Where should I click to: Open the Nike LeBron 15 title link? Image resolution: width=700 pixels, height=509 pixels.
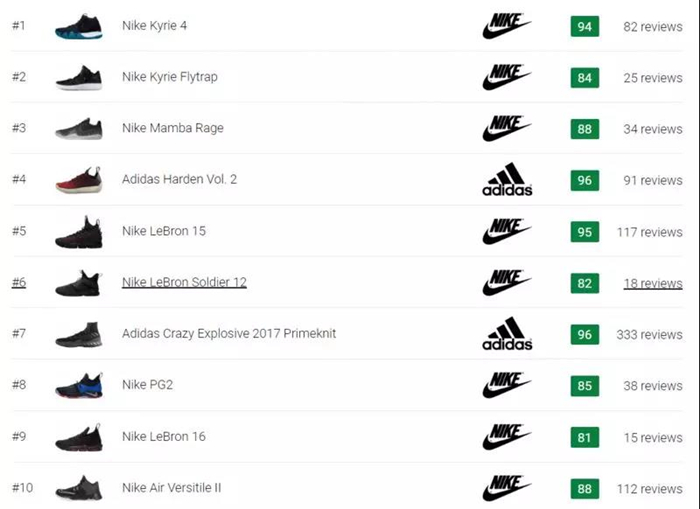tap(164, 231)
